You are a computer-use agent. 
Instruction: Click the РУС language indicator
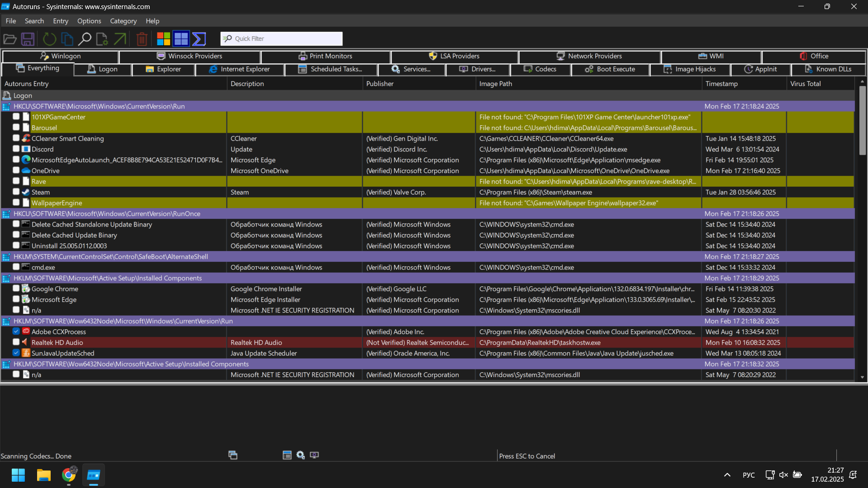[x=749, y=475]
